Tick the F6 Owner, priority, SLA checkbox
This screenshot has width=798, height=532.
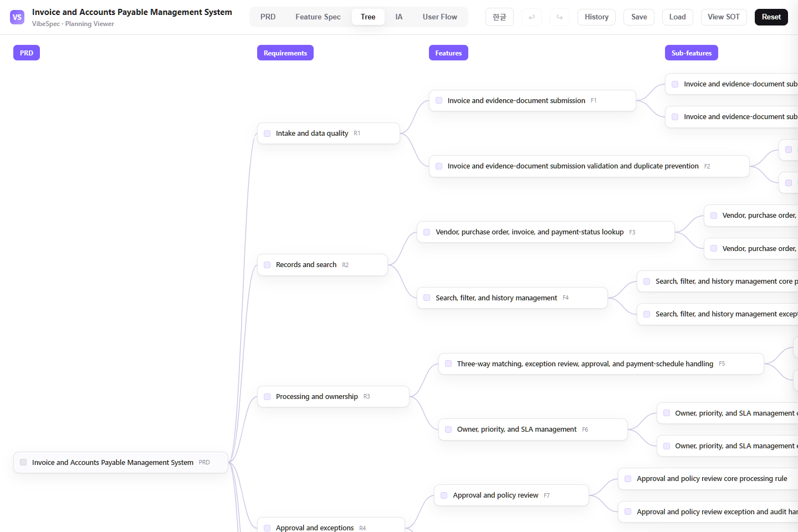pyautogui.click(x=448, y=429)
